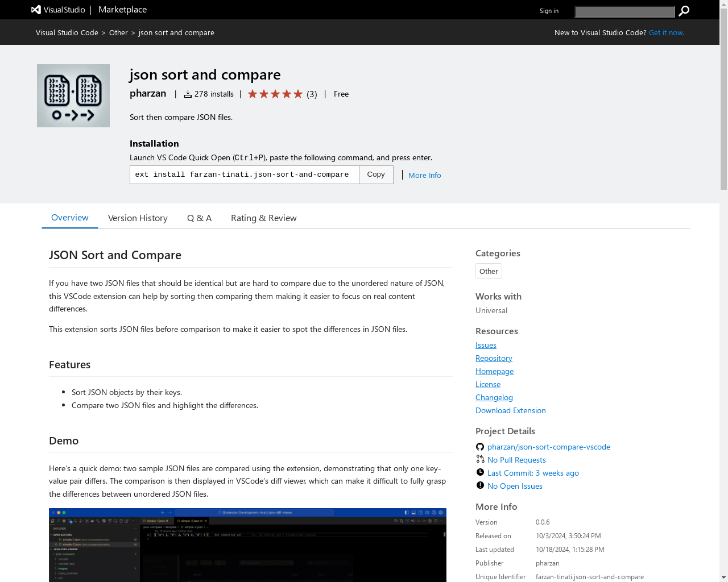Image resolution: width=728 pixels, height=582 pixels.
Task: Click the exclamation icon beside No Open Issues
Action: coord(480,485)
